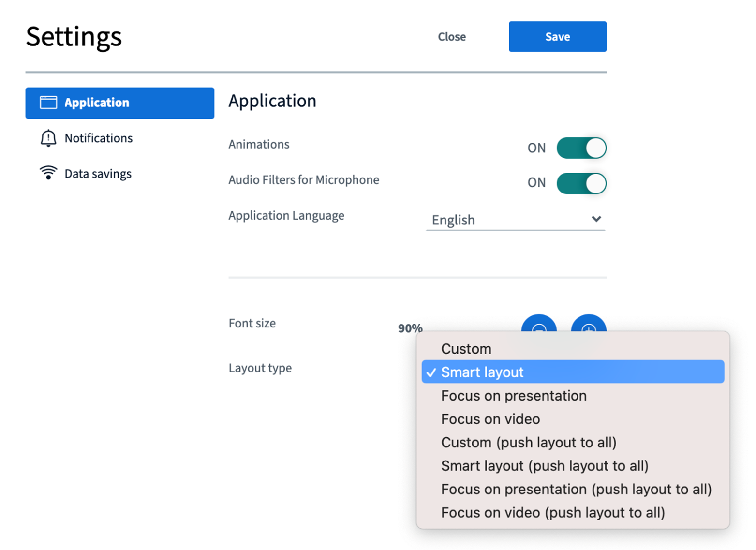Close the Settings dialog
The width and height of the screenshot is (756, 550).
pyautogui.click(x=452, y=37)
